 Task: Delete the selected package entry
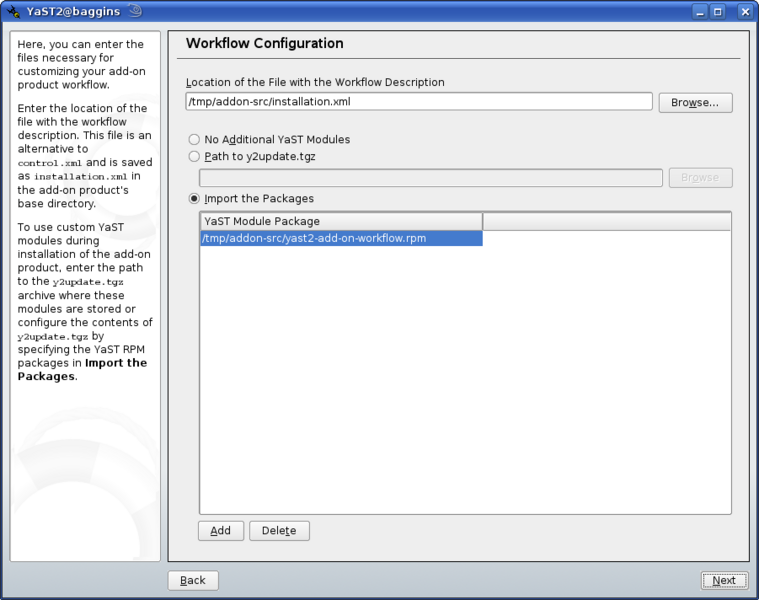[279, 531]
